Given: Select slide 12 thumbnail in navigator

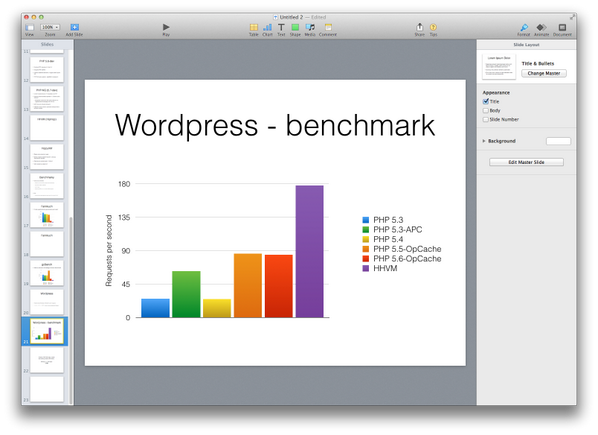Looking at the screenshot, I should 47,69.
